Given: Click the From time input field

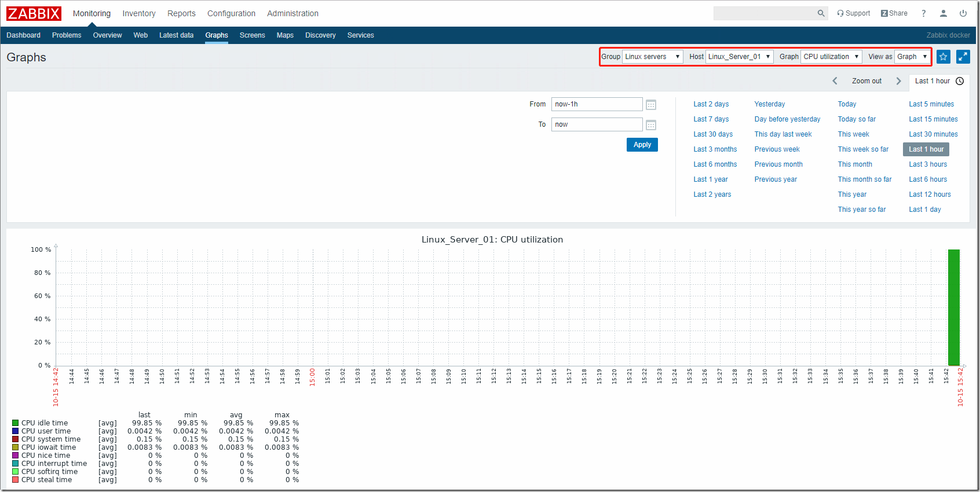Looking at the screenshot, I should pyautogui.click(x=597, y=104).
